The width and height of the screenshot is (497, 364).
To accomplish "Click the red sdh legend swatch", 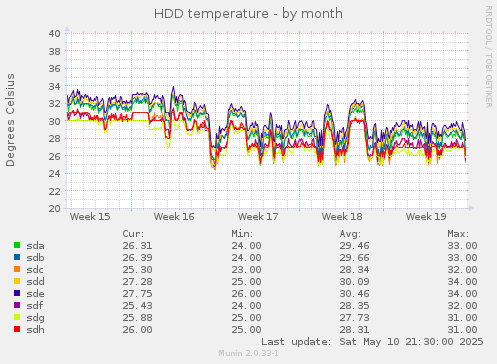I will tap(17, 329).
